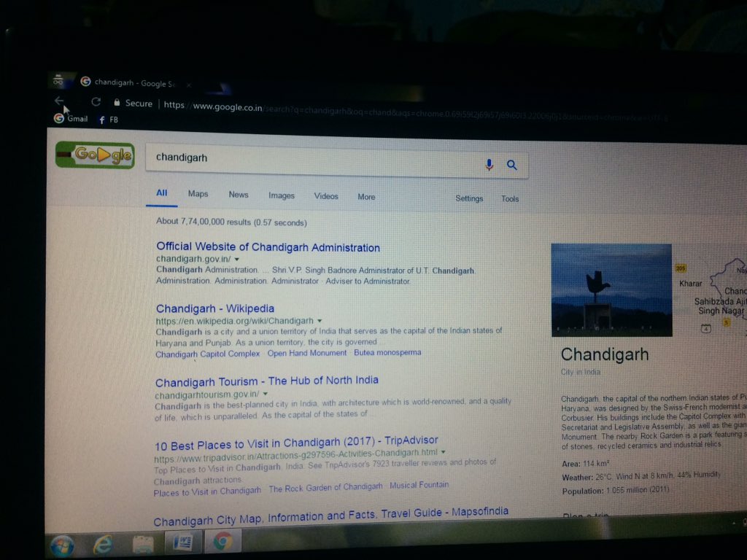The height and width of the screenshot is (560, 747).
Task: Open Butea monosperma sublink
Action: [x=387, y=352]
